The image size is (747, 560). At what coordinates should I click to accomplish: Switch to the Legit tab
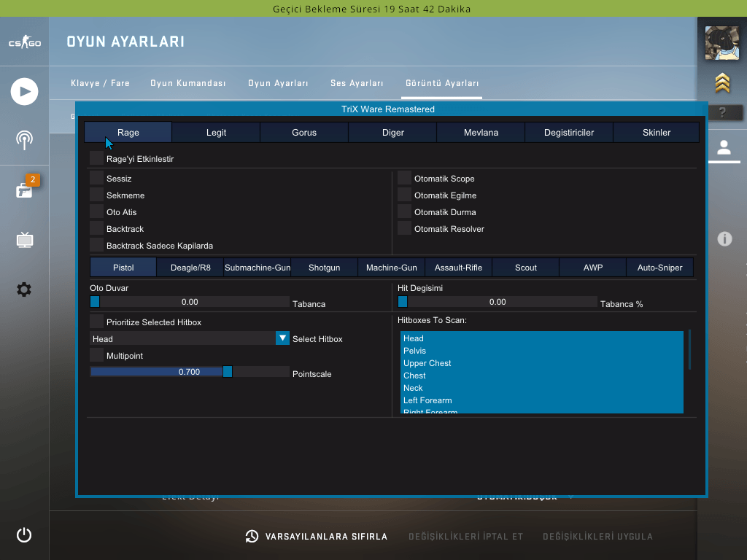[216, 133]
